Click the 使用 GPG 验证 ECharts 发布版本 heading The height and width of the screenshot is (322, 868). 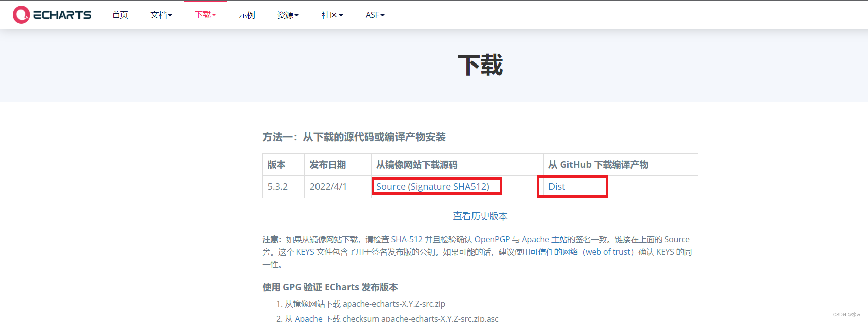[330, 287]
